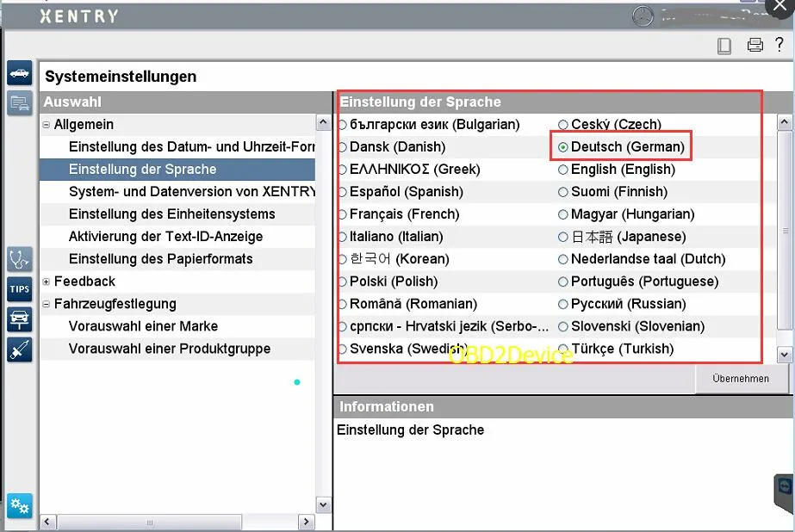
Task: Click Auswahl tree scroll down arrow
Action: point(324,504)
